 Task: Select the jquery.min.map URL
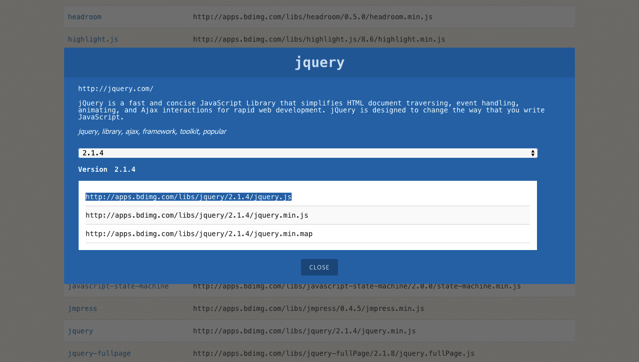pyautogui.click(x=199, y=234)
